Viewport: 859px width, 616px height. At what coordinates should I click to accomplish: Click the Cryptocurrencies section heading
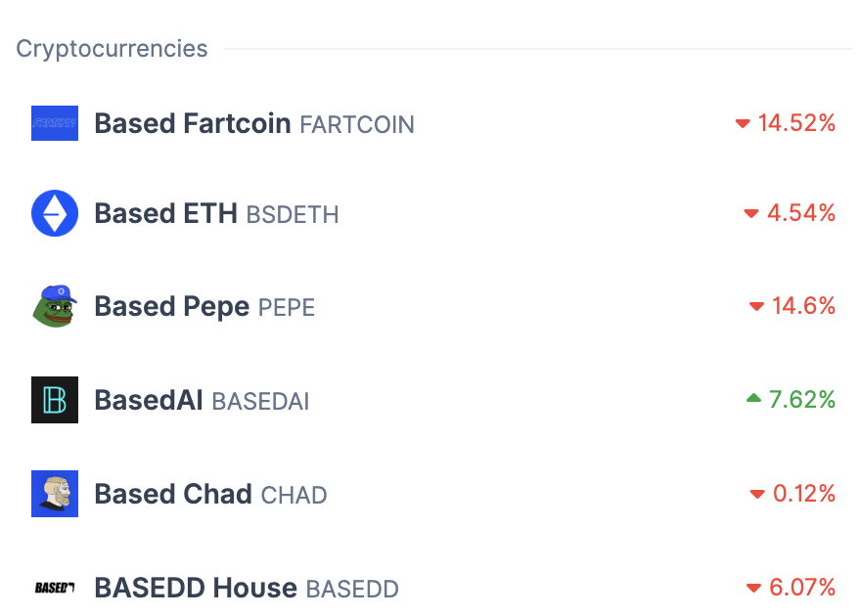[112, 49]
